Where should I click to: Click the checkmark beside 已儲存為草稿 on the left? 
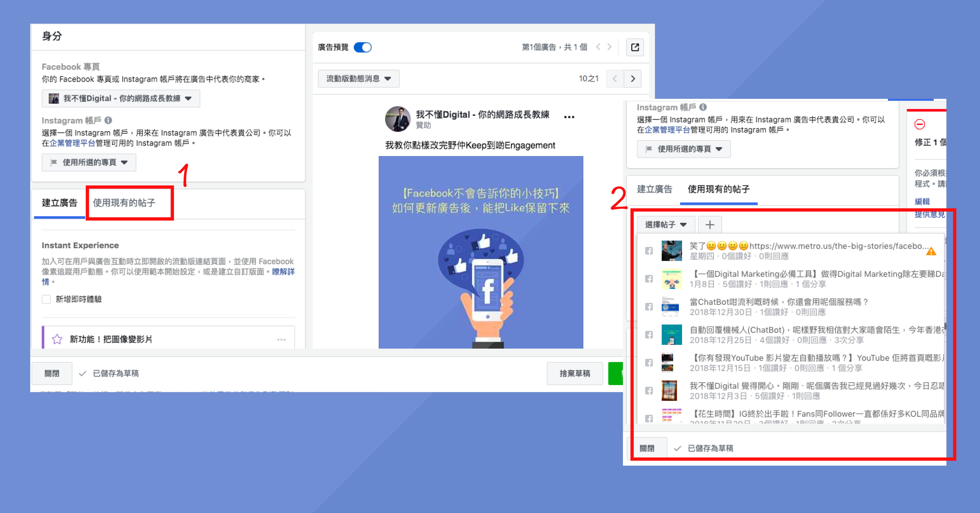[83, 374]
